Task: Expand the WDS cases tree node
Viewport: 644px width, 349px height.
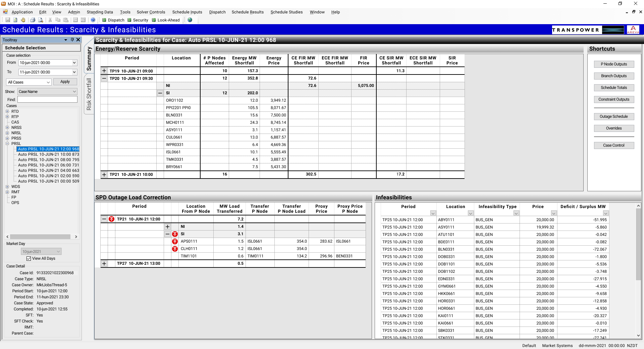Action: point(7,187)
